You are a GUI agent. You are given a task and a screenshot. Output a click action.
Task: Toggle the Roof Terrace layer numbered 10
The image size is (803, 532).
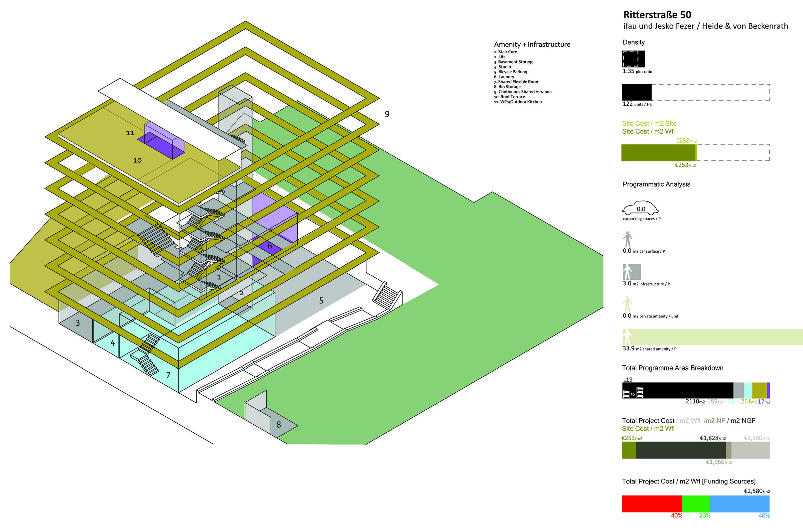(x=137, y=160)
